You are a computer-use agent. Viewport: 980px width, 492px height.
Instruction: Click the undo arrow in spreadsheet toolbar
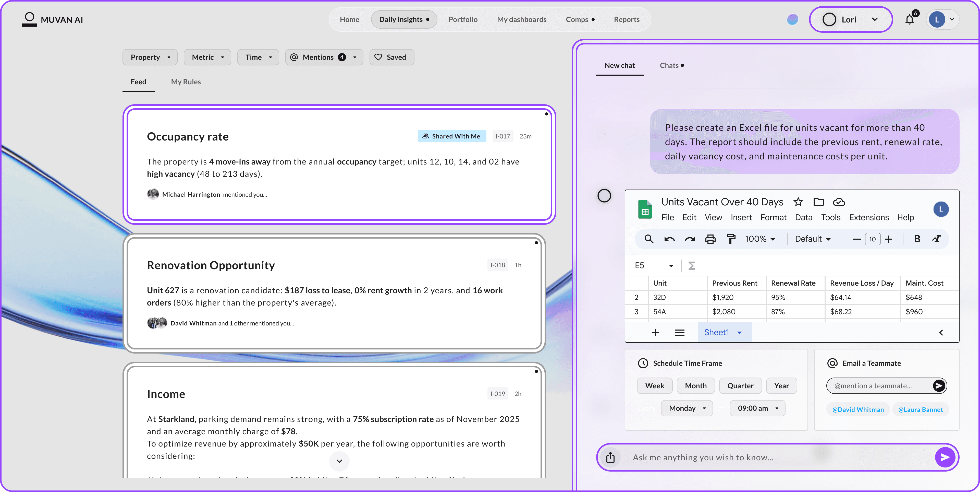click(x=669, y=239)
